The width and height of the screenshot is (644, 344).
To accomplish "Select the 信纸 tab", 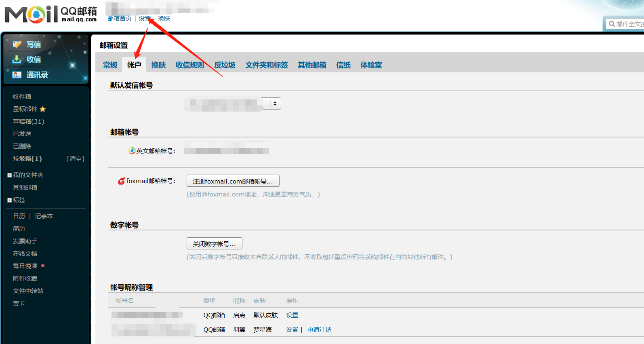I will click(x=343, y=65).
